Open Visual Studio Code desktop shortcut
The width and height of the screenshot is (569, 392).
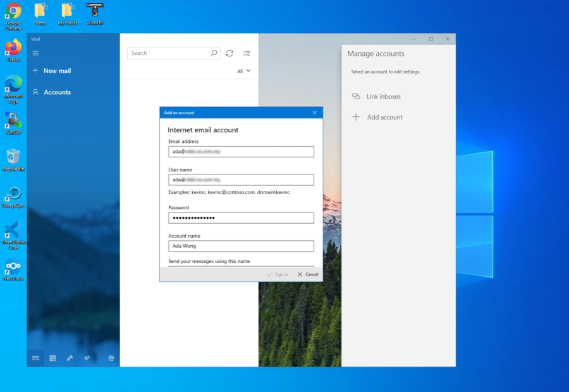[x=13, y=230]
